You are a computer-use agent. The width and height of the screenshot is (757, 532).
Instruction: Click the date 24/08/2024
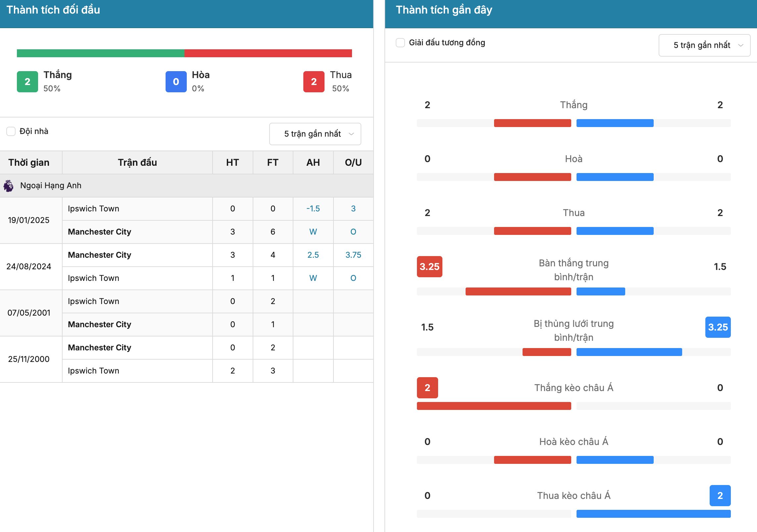click(x=29, y=267)
